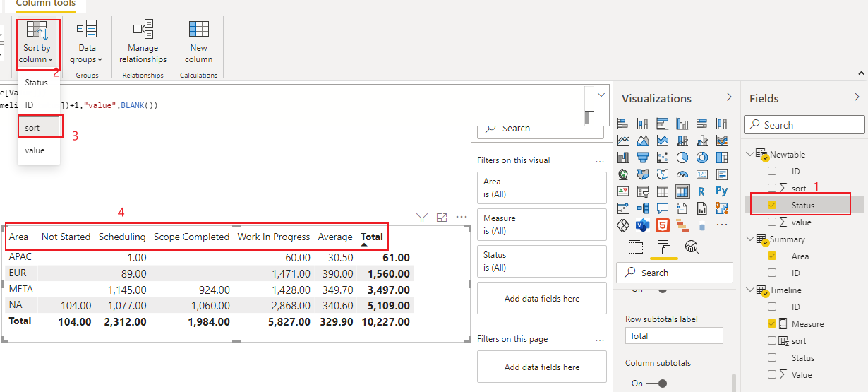Open the Sort by column dropdown
Image resolution: width=868 pixels, height=392 pixels.
(x=37, y=43)
